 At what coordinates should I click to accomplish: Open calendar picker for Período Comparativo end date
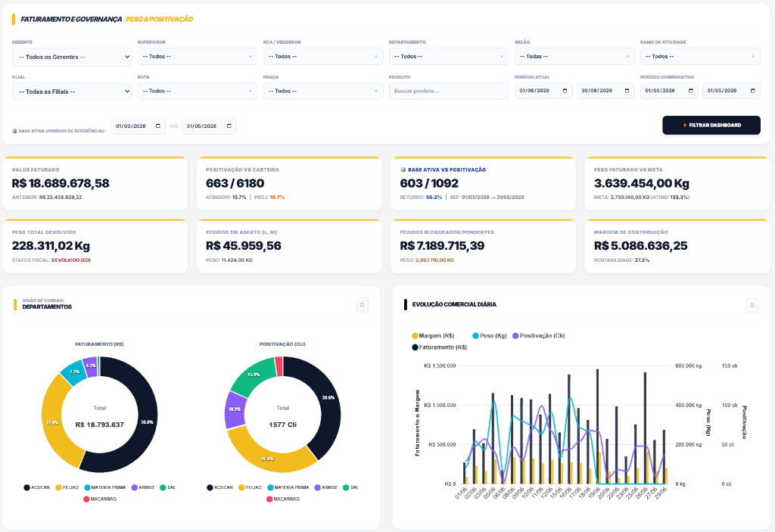click(x=752, y=91)
